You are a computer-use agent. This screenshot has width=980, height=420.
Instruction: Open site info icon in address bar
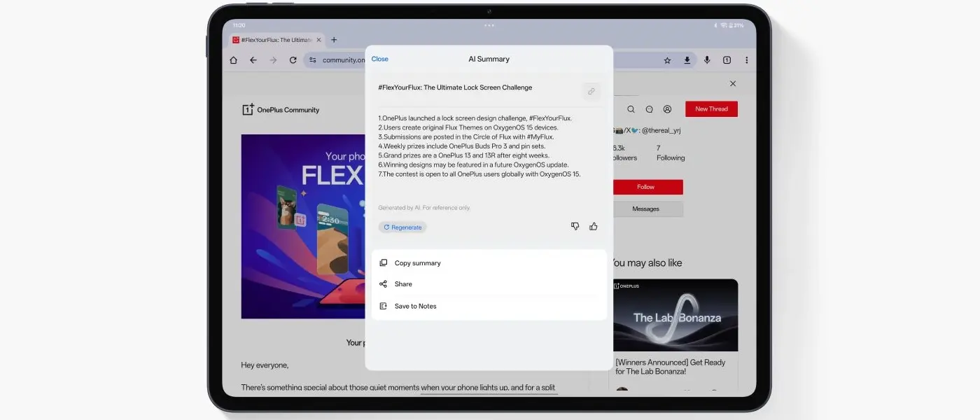[x=313, y=60]
